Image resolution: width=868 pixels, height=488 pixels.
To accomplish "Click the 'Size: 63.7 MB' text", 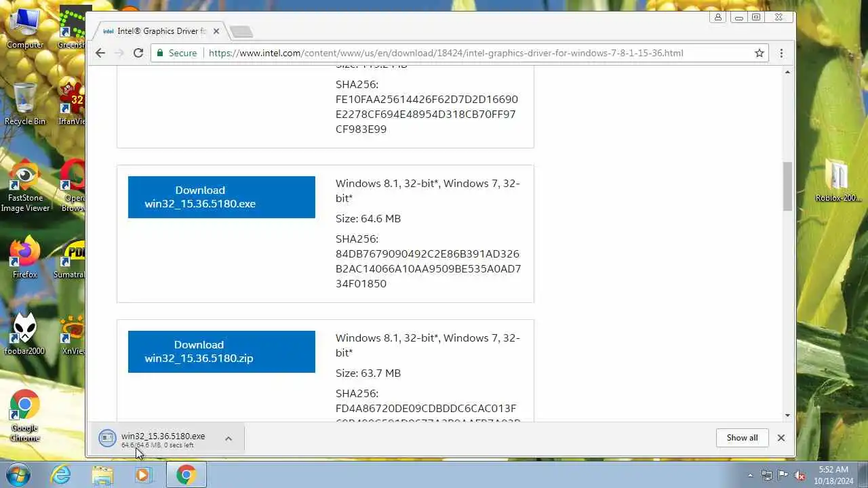I will point(368,373).
